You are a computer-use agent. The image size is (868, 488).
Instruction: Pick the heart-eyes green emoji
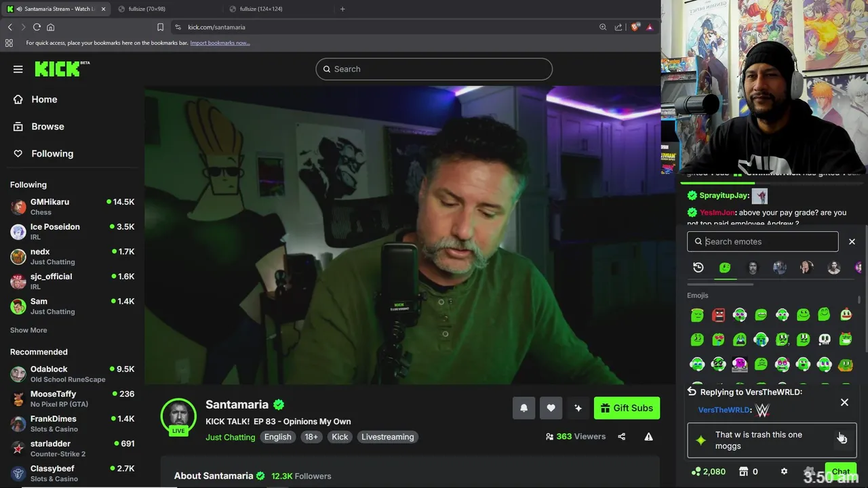coord(718,340)
